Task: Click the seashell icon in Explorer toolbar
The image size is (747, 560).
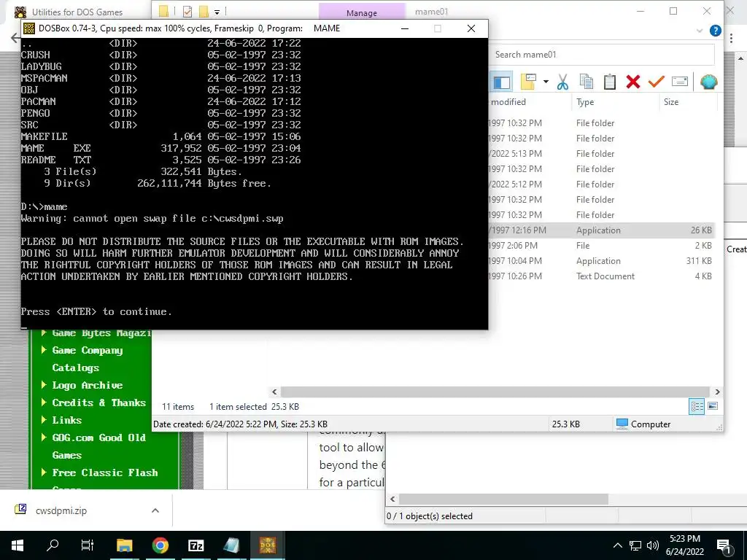Action: coord(709,82)
